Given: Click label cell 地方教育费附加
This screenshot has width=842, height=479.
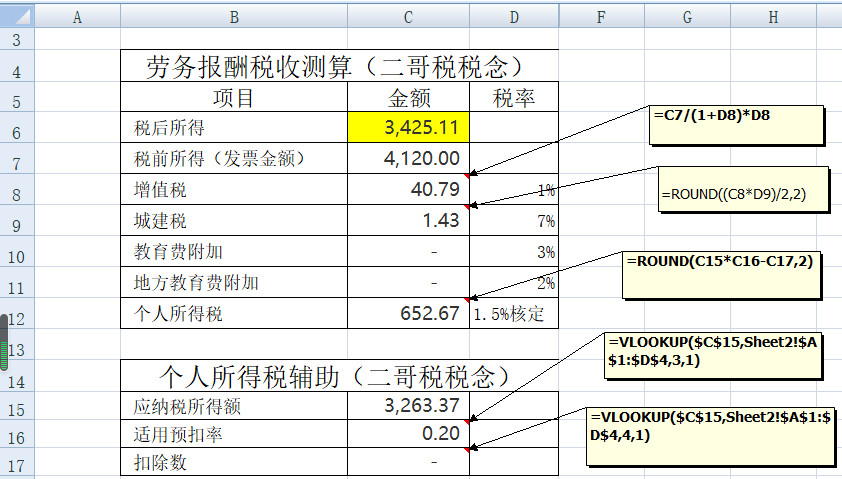Looking at the screenshot, I should pyautogui.click(x=234, y=282).
